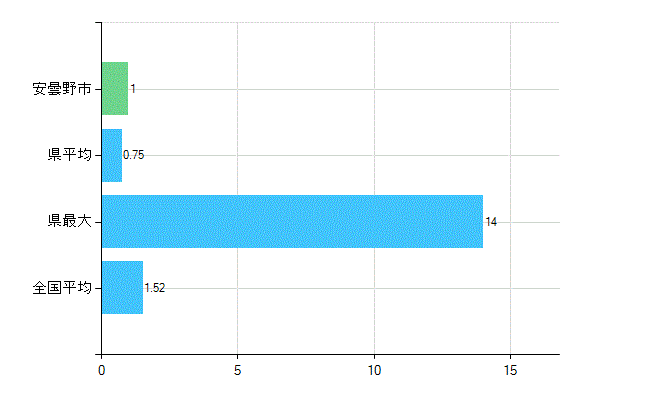Click the value label 1.52
Screen dimensions: 650x400
155,288
